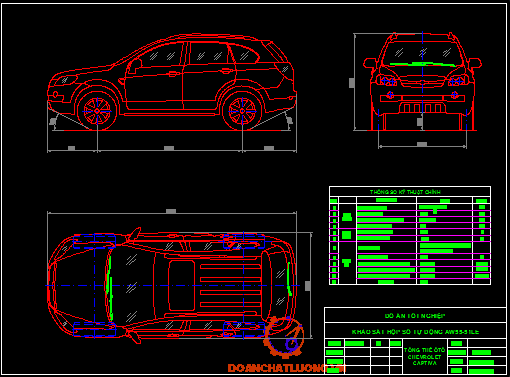Screen dimensions: 510x377
Task: Click the 'KHẢO SÁT HỘP SỐ TỰ ĐỘNG' title row
Action: pos(415,332)
